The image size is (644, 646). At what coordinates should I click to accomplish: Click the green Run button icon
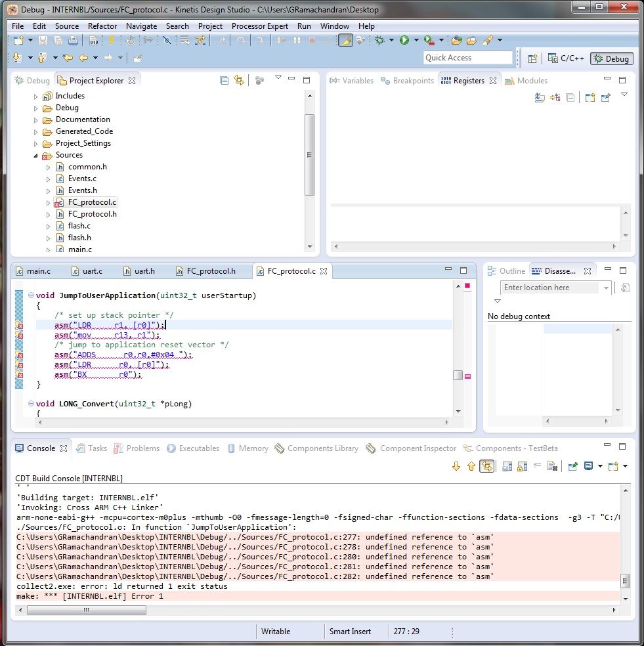[404, 41]
